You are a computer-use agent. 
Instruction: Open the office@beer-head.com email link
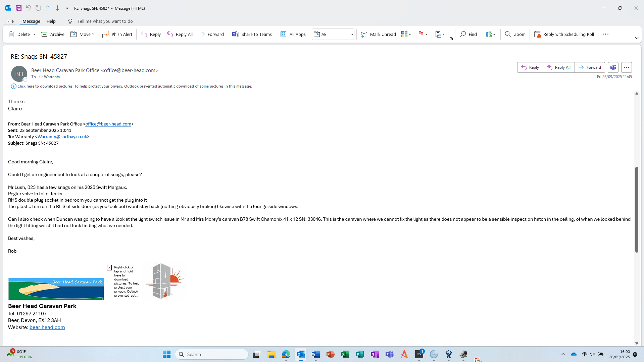tap(108, 124)
